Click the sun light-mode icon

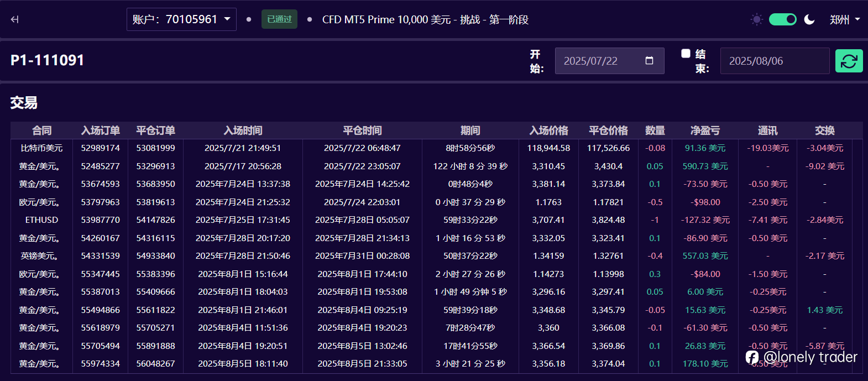coord(756,19)
